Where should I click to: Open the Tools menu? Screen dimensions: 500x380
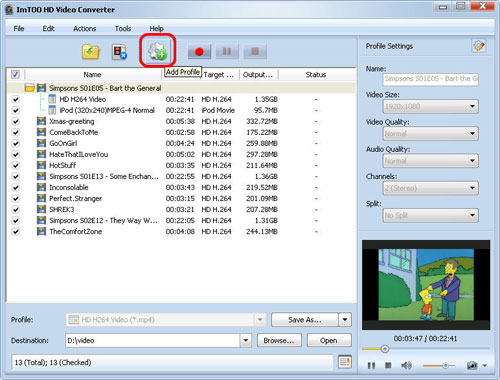click(123, 28)
